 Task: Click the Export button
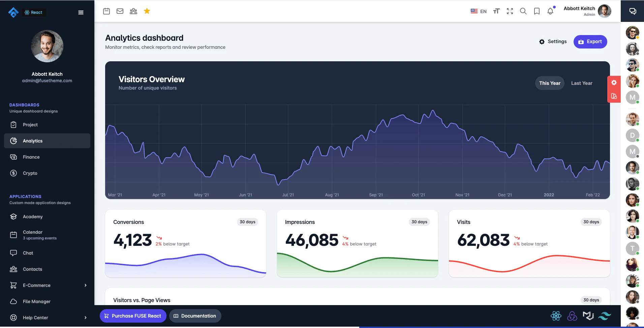pos(590,41)
